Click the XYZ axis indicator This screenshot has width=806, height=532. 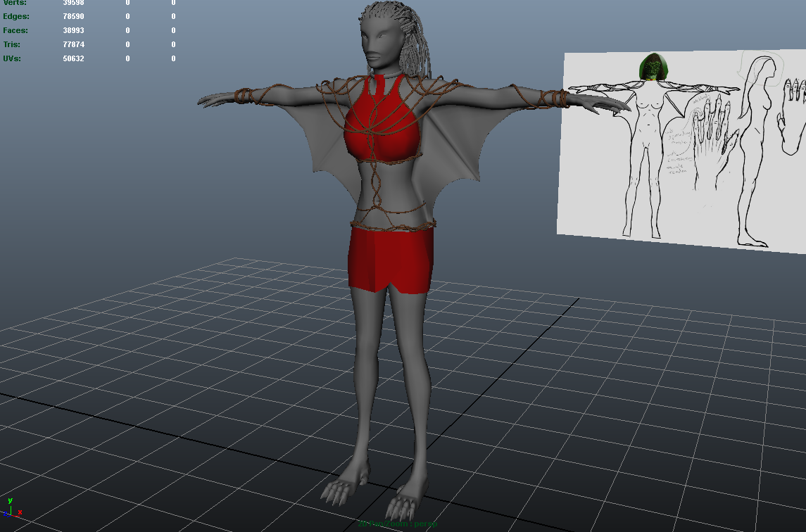point(11,507)
